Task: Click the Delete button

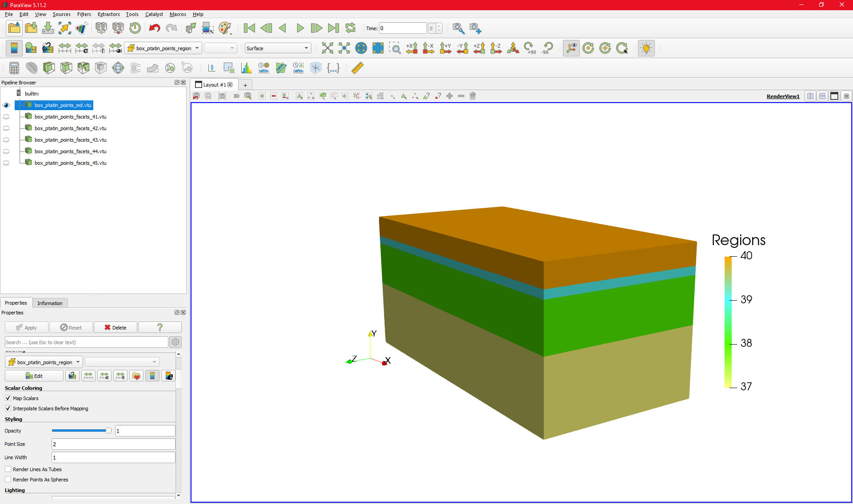Action: point(116,327)
